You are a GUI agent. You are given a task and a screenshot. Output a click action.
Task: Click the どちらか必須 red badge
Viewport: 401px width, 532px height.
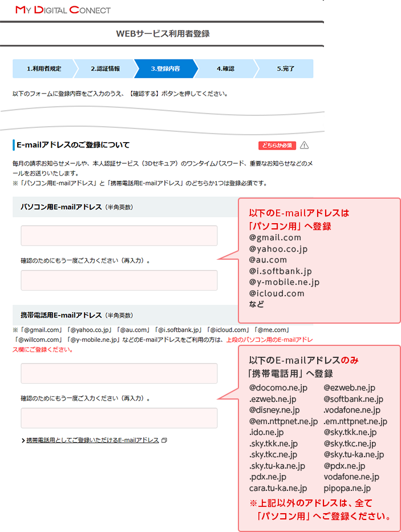coord(277,145)
